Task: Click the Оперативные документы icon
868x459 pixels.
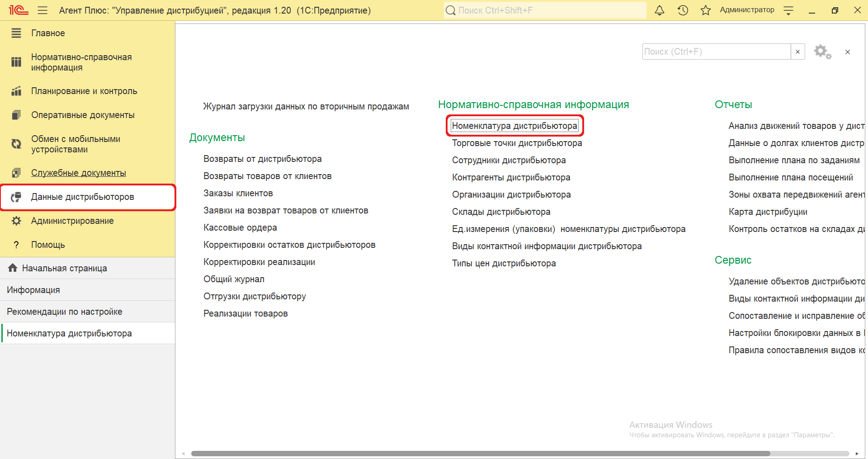Action: tap(16, 115)
